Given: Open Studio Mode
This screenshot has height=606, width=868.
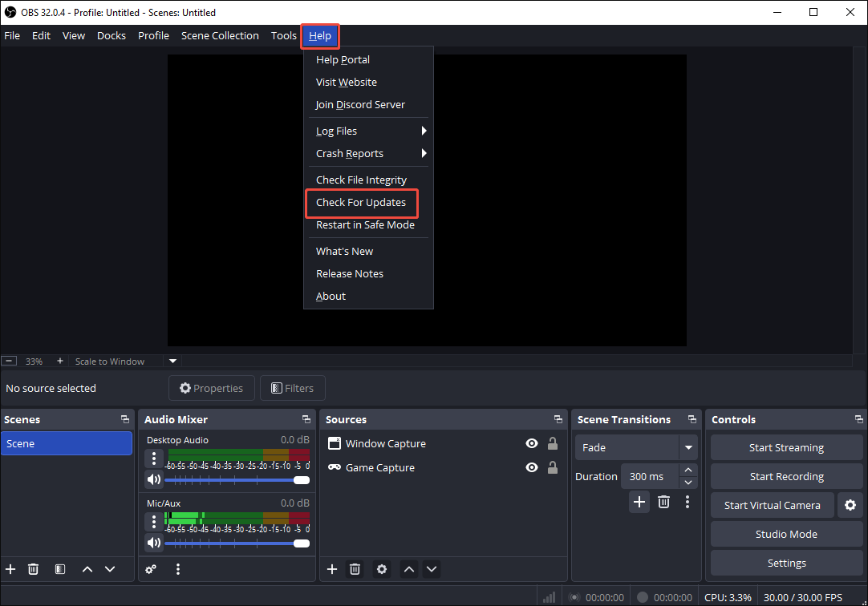Looking at the screenshot, I should pos(786,534).
